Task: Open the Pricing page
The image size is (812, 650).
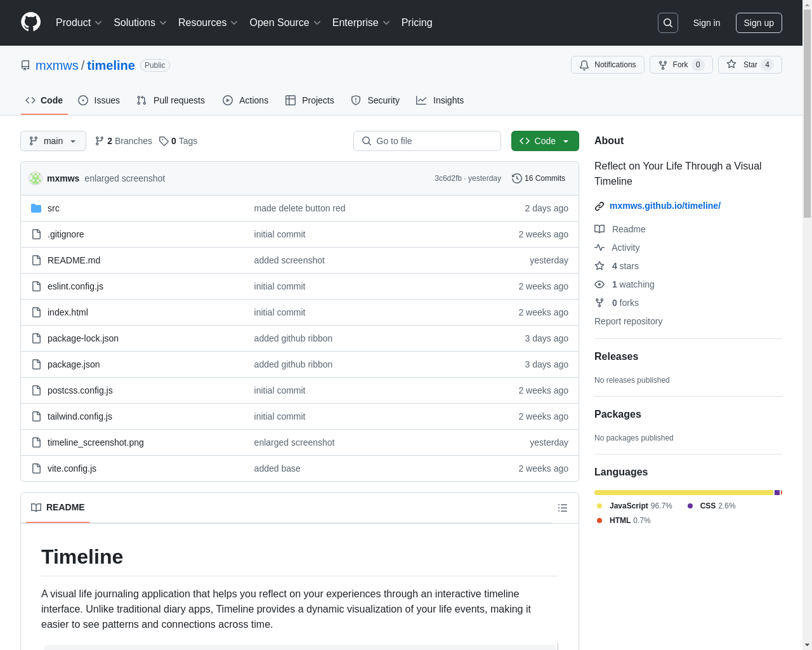Action: (417, 23)
